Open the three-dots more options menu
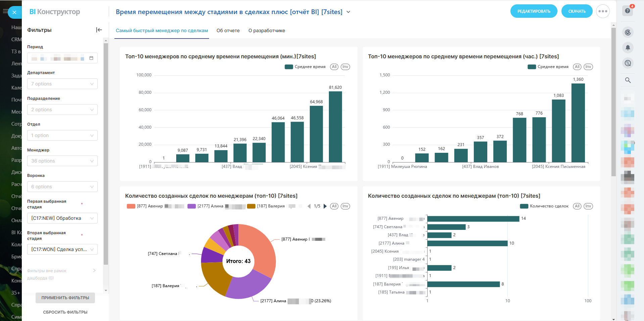This screenshot has height=321, width=644. (x=602, y=11)
